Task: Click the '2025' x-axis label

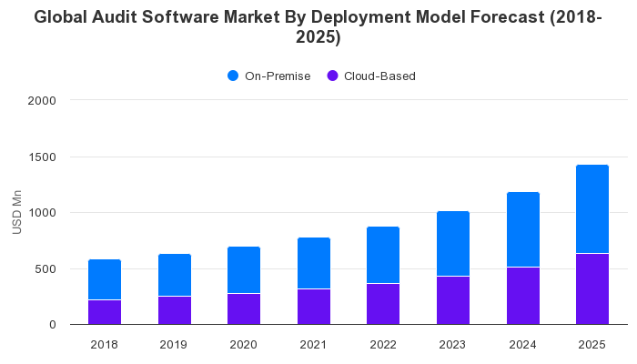Action: pyautogui.click(x=591, y=345)
